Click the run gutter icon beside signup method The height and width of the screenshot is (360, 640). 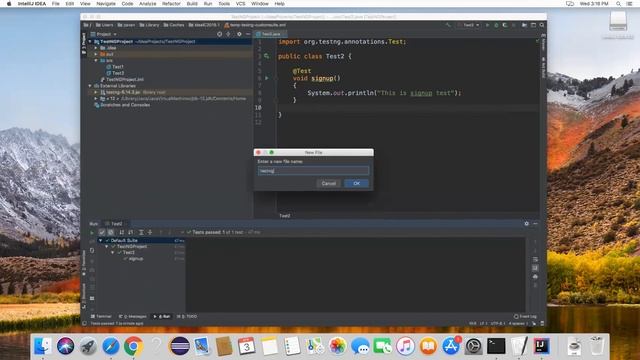[267, 78]
